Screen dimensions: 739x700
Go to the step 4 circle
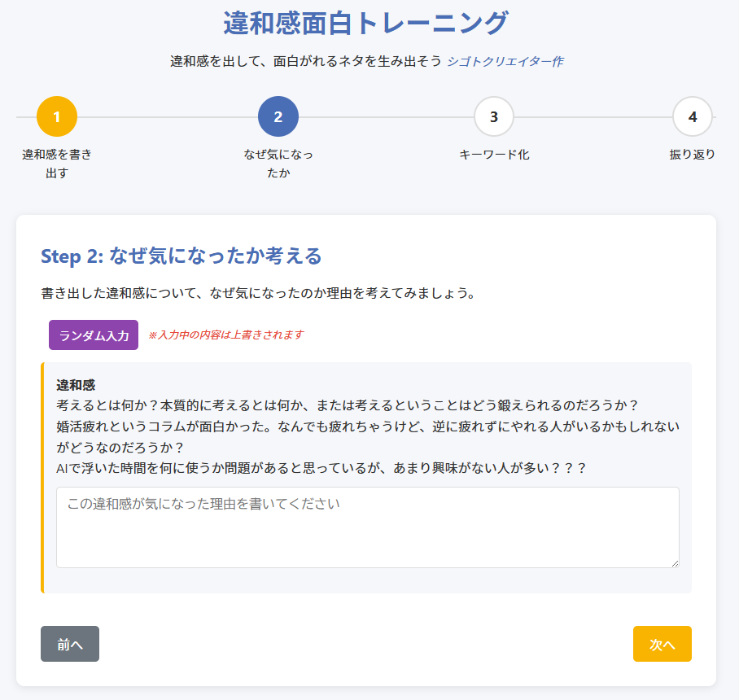(693, 116)
